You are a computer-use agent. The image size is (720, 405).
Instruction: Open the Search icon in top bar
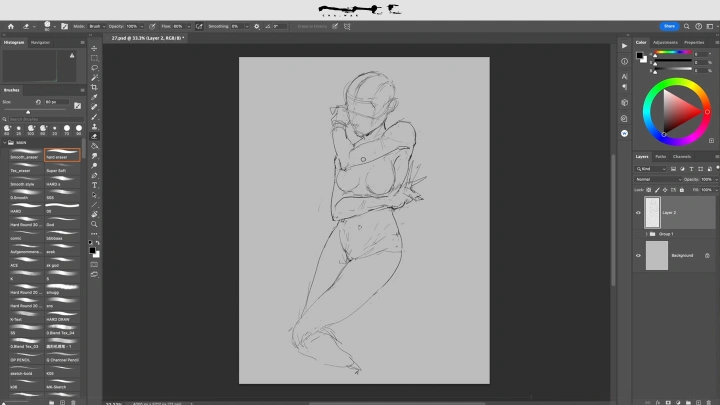686,27
